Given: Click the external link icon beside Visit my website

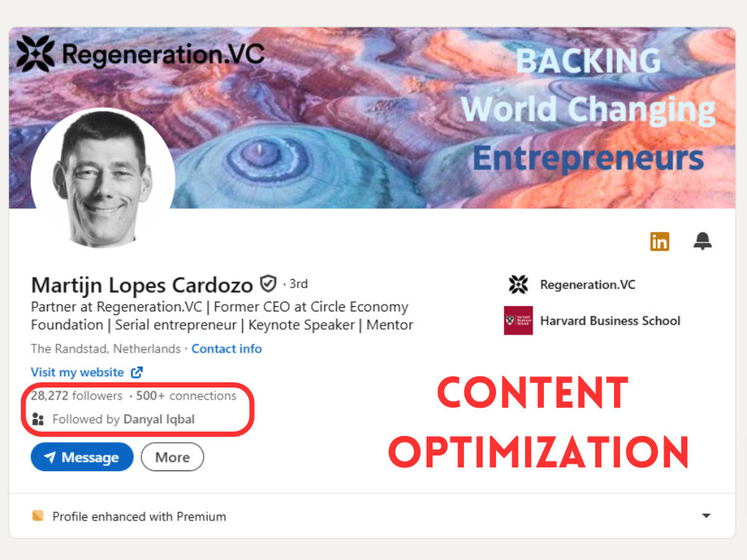Looking at the screenshot, I should [x=137, y=372].
